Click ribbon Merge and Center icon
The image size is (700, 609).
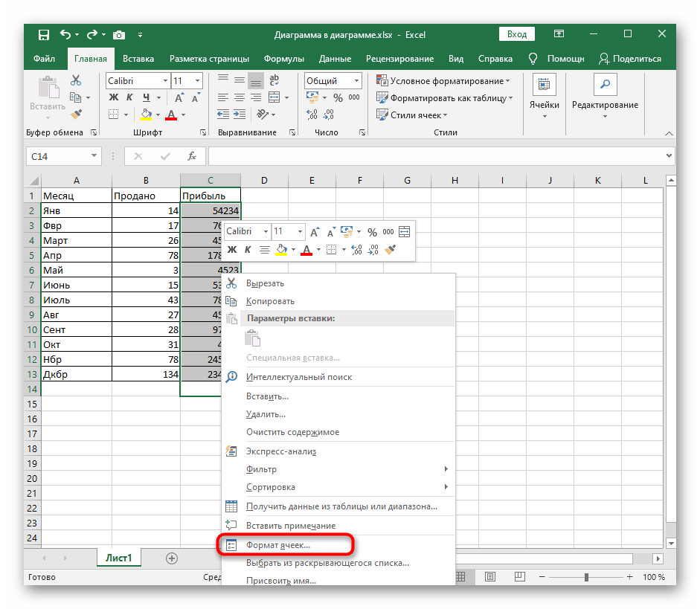pos(274,97)
